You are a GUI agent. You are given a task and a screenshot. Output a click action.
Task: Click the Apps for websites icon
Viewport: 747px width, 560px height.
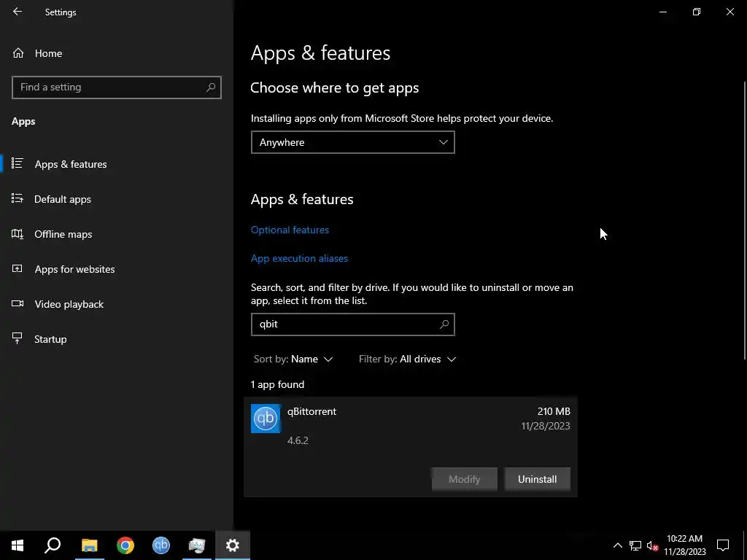pyautogui.click(x=18, y=268)
